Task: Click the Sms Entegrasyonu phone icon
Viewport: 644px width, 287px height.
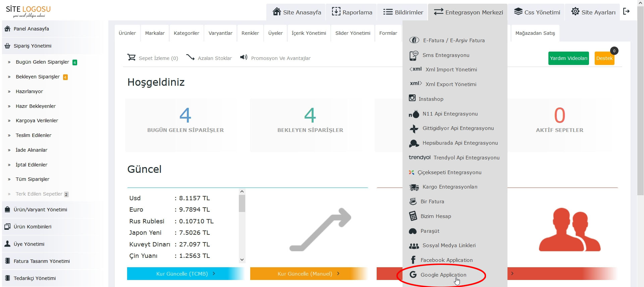Action: tap(414, 55)
